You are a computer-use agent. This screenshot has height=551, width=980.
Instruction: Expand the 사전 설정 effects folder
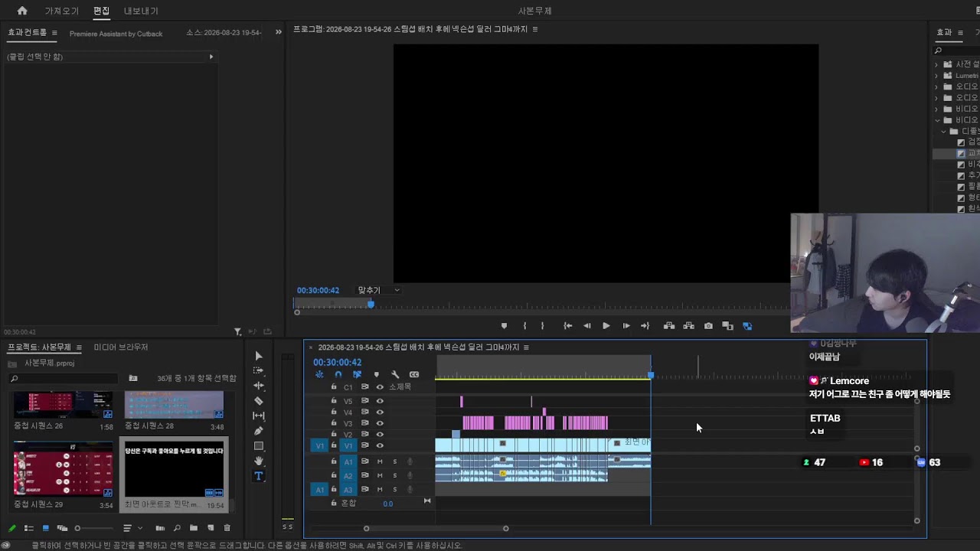tap(936, 64)
